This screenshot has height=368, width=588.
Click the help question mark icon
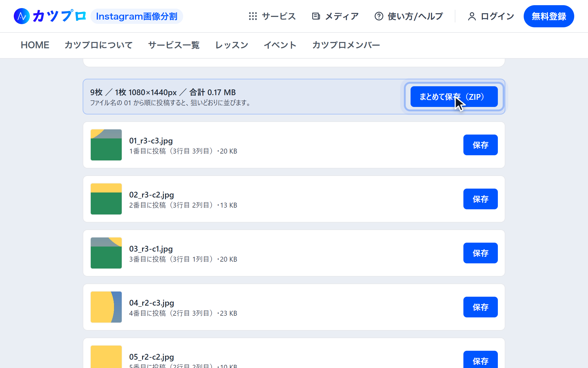(x=379, y=16)
